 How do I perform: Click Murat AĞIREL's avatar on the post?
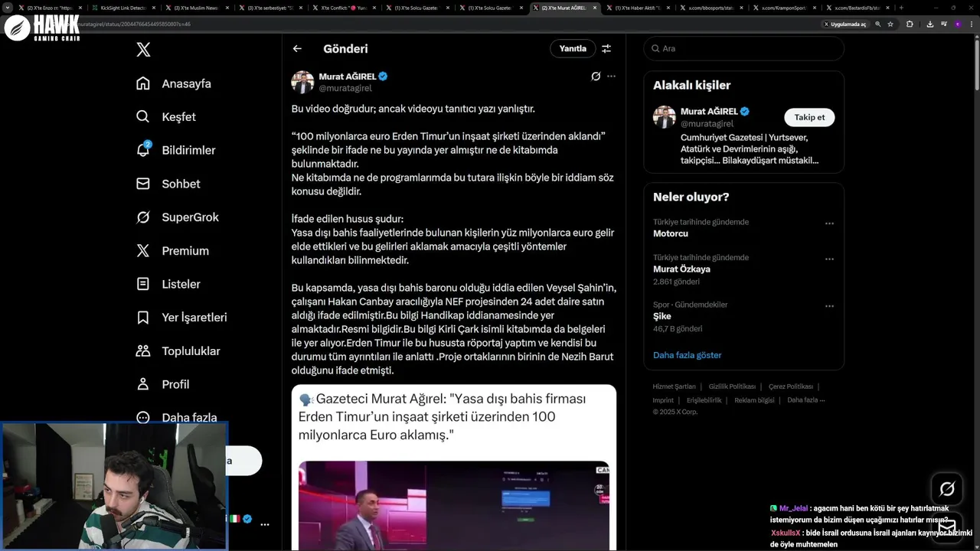tap(302, 82)
